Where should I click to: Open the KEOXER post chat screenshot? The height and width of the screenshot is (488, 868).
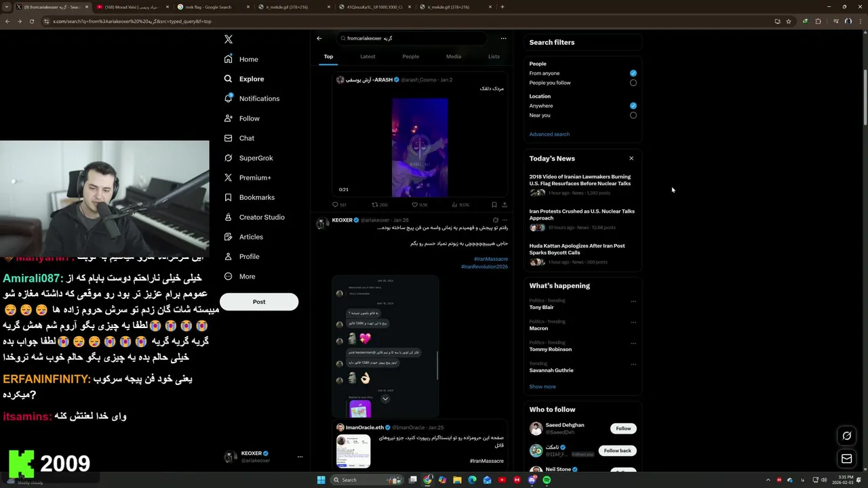coord(385,346)
